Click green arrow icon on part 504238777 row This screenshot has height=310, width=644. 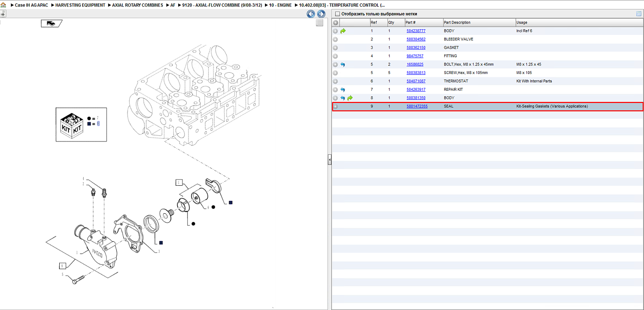pos(343,31)
